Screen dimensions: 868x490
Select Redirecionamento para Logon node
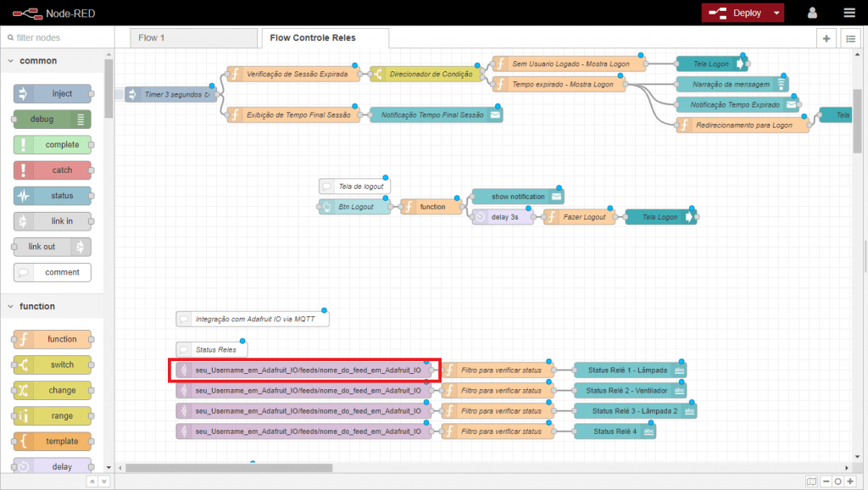[x=743, y=125]
